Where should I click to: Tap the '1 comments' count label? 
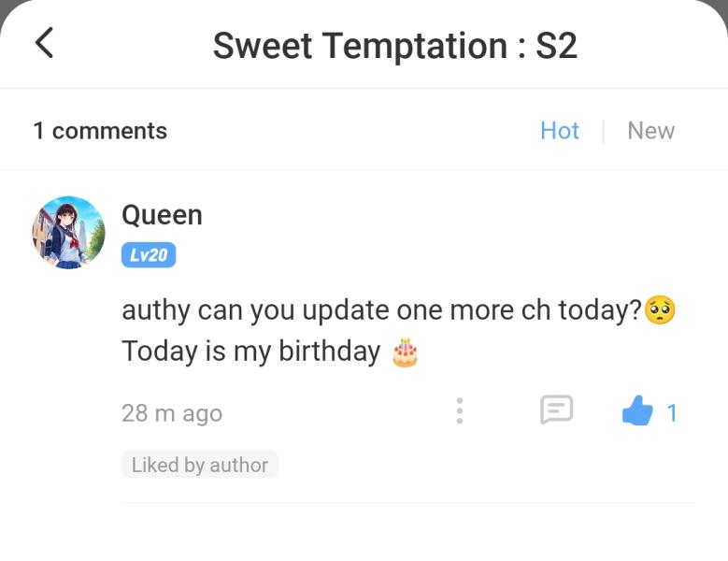point(100,131)
